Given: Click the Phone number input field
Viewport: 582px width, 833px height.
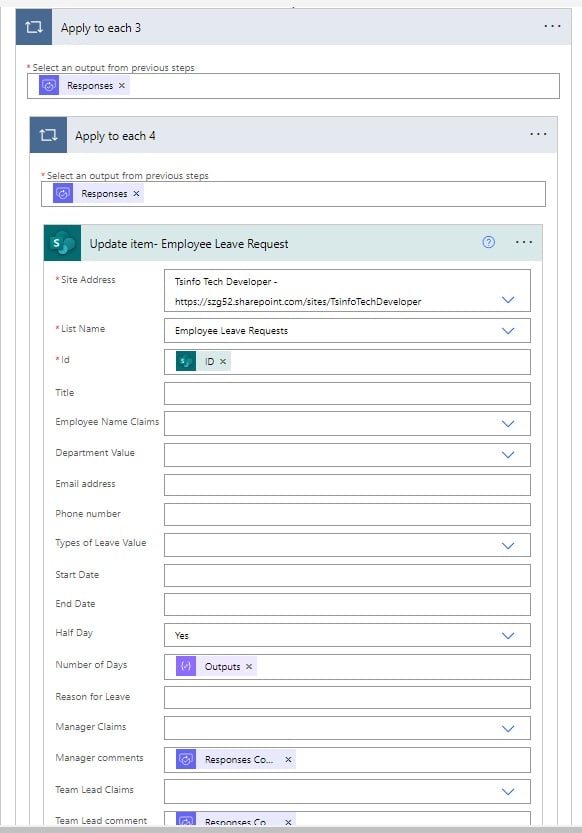Looking at the screenshot, I should coord(347,515).
